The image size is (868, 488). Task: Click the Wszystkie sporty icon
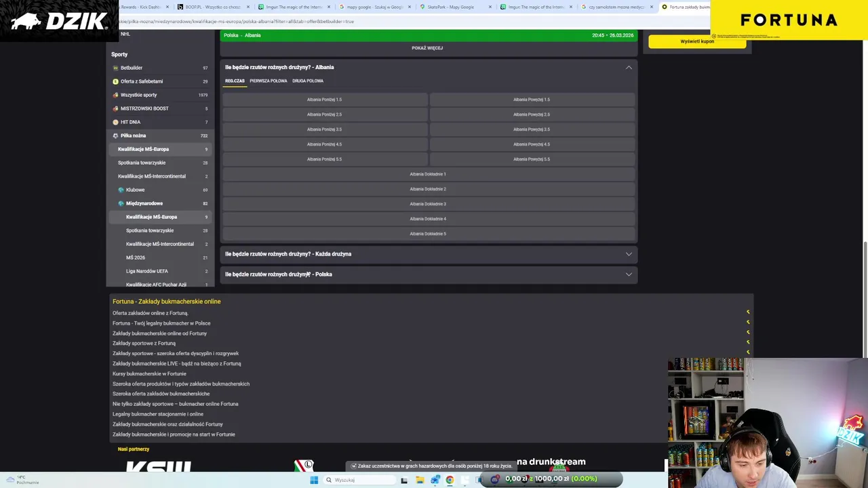pos(115,95)
